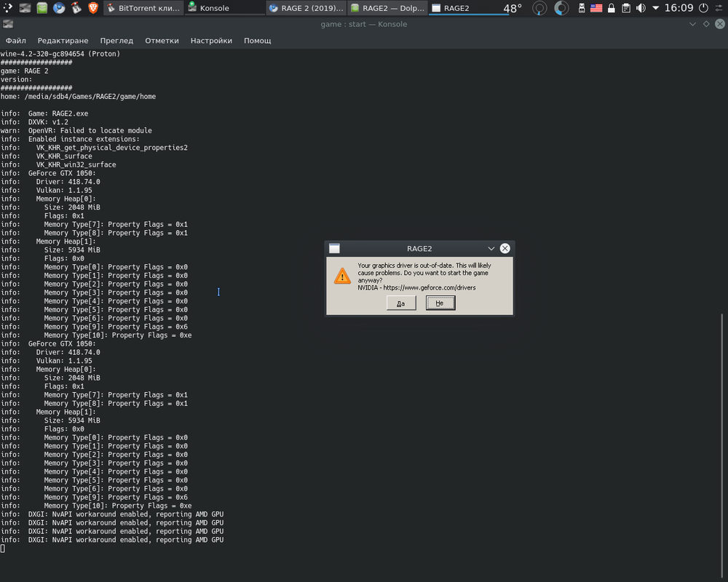The height and width of the screenshot is (582, 728).
Task: Open the volume control tray icon
Action: [641, 8]
